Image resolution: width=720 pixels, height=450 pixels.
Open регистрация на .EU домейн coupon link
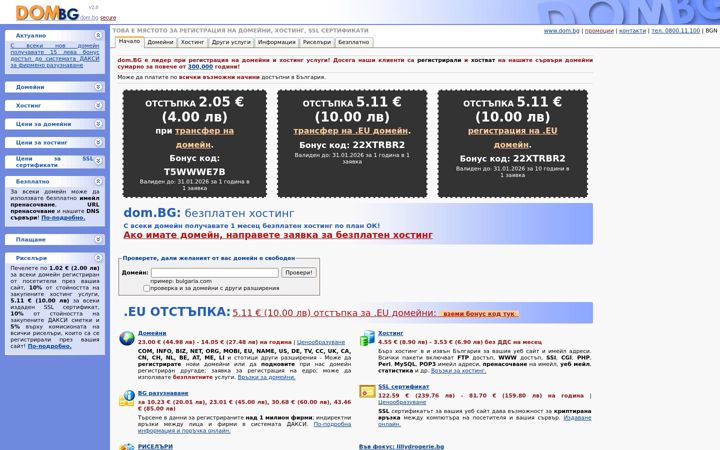pyautogui.click(x=512, y=138)
